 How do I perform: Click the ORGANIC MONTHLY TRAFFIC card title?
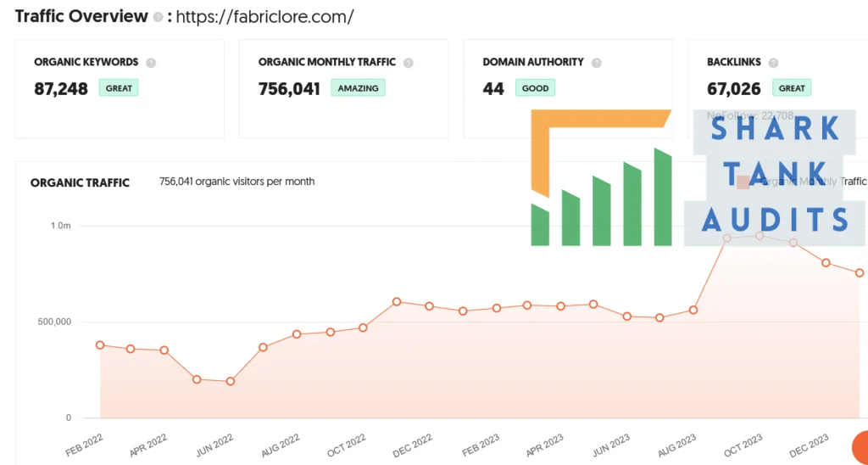(327, 62)
